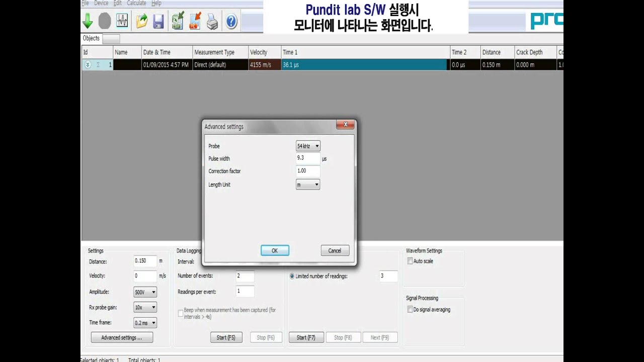
Task: Select Limited number of readings radio button
Action: click(292, 276)
